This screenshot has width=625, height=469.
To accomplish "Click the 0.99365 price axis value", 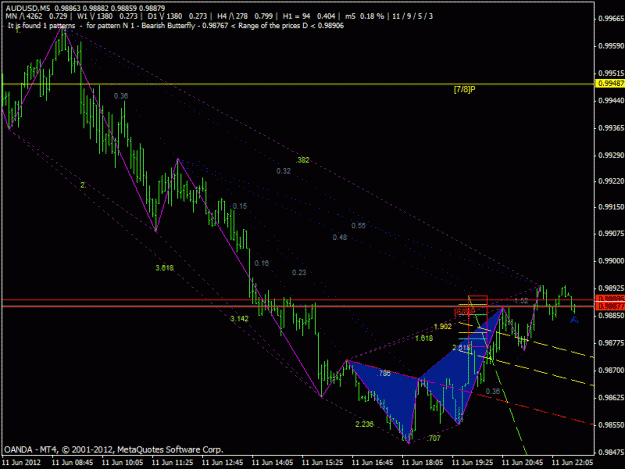I will pyautogui.click(x=611, y=128).
